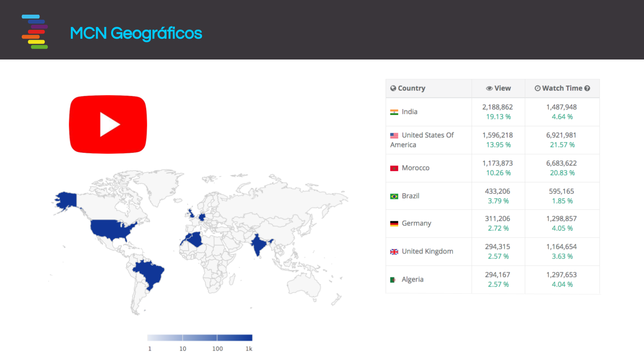Select the Brazil country name
Image resolution: width=644 pixels, height=362 pixels.
410,196
